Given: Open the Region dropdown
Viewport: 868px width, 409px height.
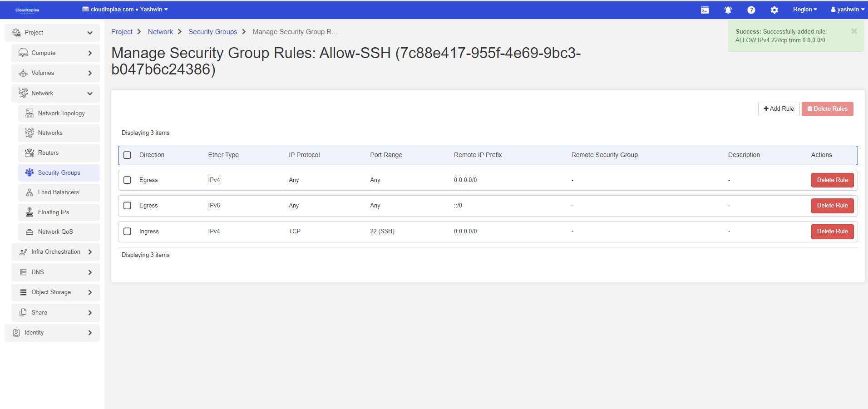Looking at the screenshot, I should click(804, 10).
